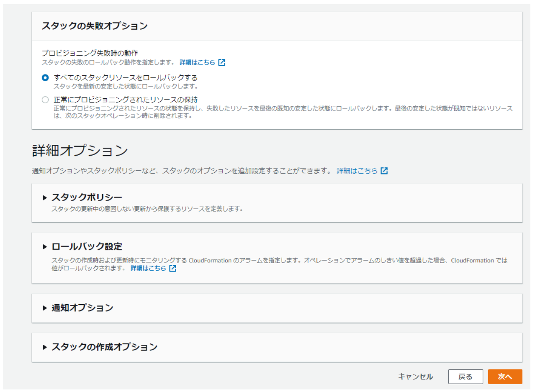
Task: Click external link icon in ロールバック設定 section
Action: tap(173, 269)
